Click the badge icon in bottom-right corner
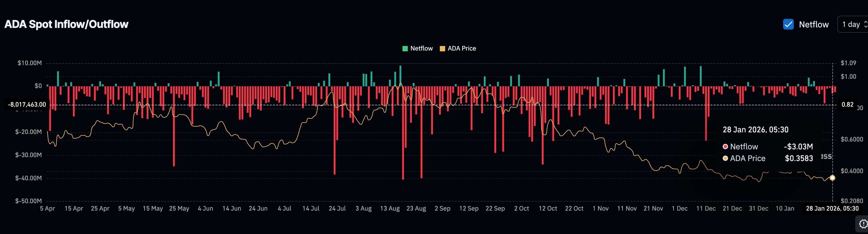The height and width of the screenshot is (234, 868). [863, 224]
